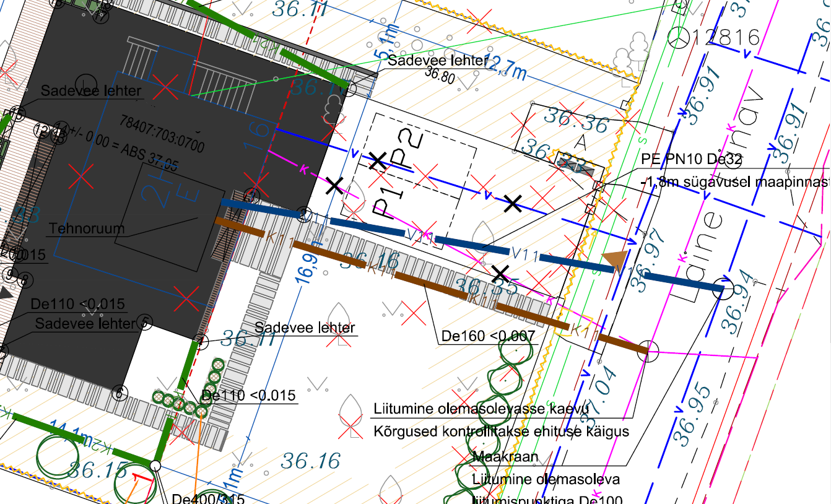
Task: Click the tree symbol beside the Liitumine olemasolevasse kaevu text
Action: [351, 408]
